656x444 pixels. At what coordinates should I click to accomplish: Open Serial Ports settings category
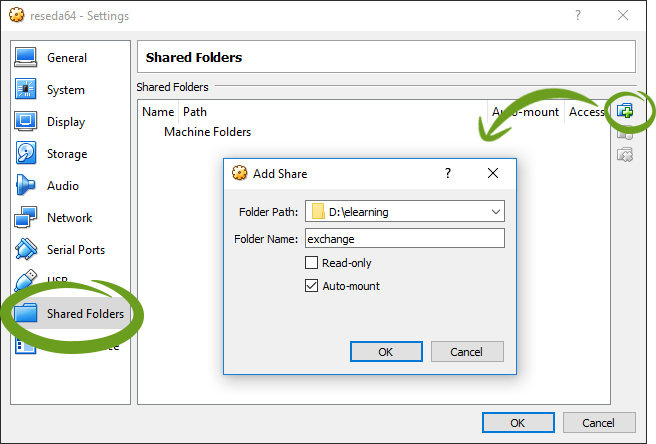(x=75, y=250)
